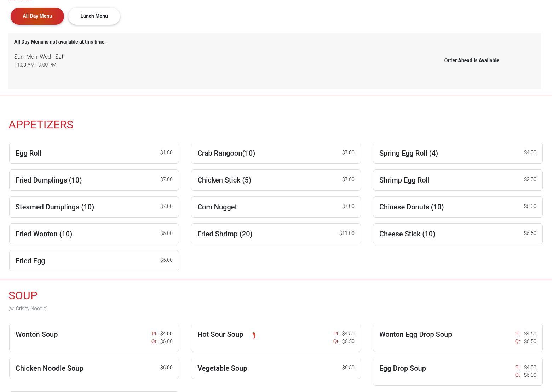Select the Vegetable Soup item
The width and height of the screenshot is (552, 392).
276,368
